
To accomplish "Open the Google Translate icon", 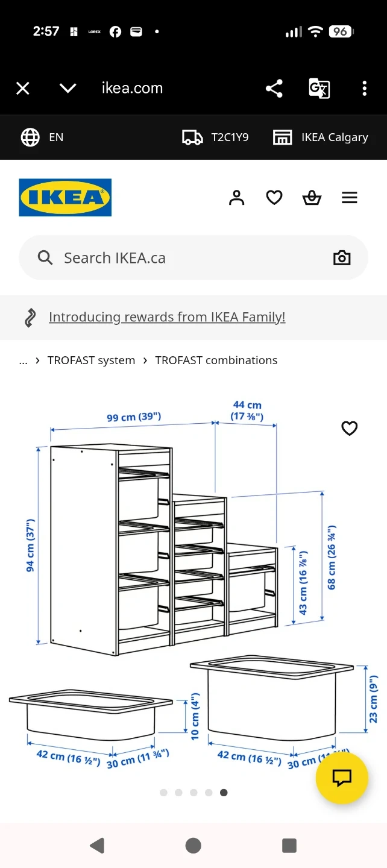I will pyautogui.click(x=319, y=89).
